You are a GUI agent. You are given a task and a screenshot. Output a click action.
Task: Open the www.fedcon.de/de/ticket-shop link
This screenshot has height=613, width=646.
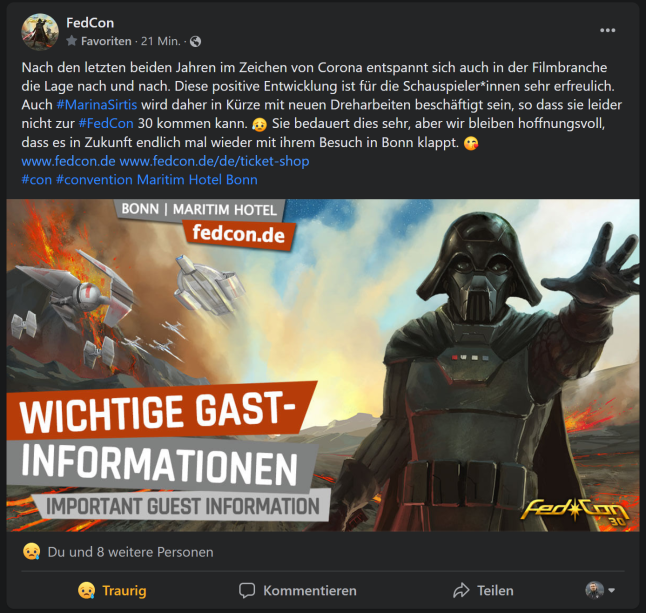click(x=214, y=161)
